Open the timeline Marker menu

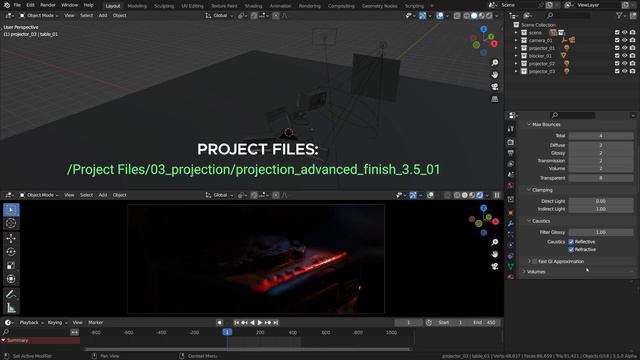tap(96, 322)
